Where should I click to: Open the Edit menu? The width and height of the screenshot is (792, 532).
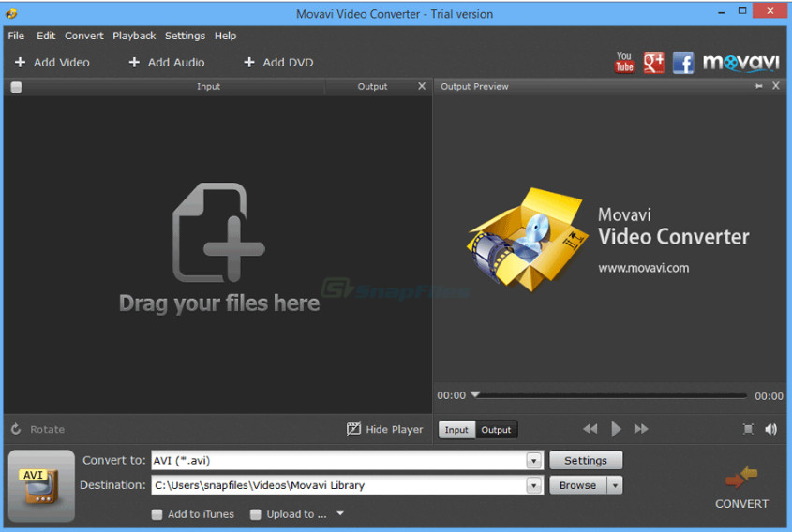tap(46, 36)
